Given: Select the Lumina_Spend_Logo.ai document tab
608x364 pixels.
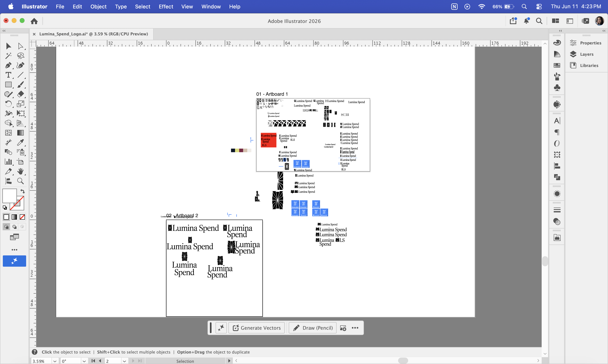Looking at the screenshot, I should tap(93, 34).
